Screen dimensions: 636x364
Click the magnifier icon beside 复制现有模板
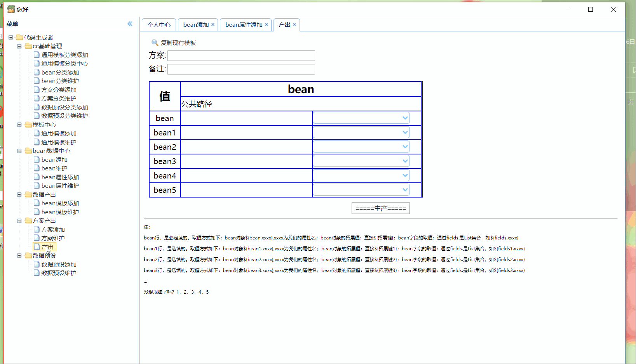pos(155,43)
